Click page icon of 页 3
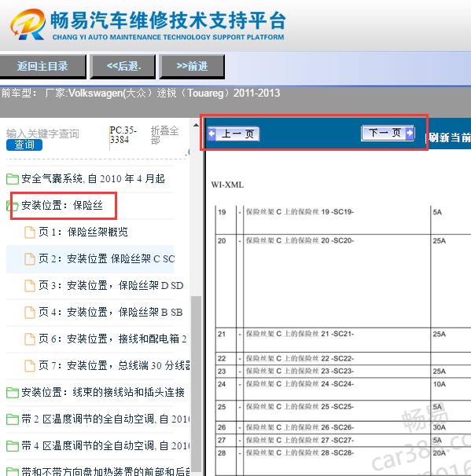This screenshot has width=471, height=476. pos(30,286)
